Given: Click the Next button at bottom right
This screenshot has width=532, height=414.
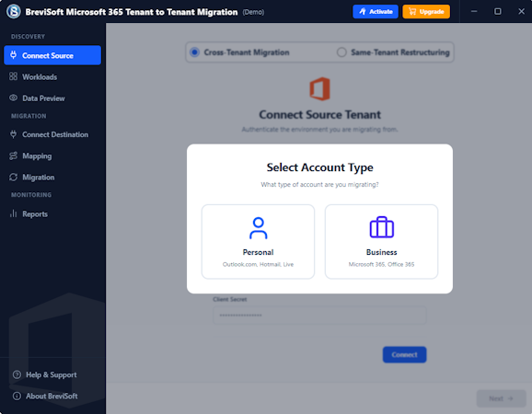Looking at the screenshot, I should [x=501, y=398].
